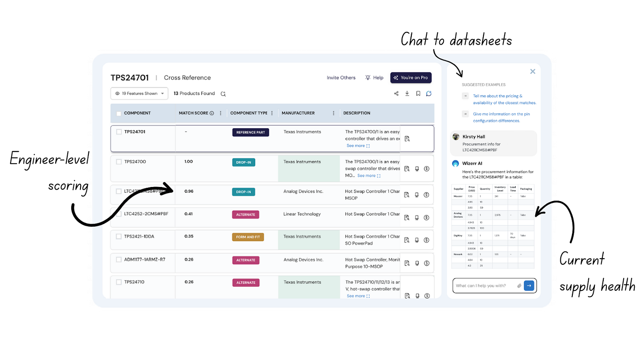Screen dimensions: 644x362
Task: Expand See more in TPS24700 description
Action: [x=369, y=175]
